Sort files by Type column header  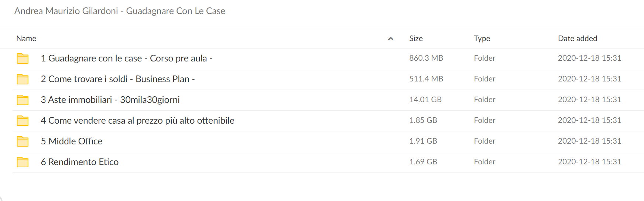tap(482, 38)
